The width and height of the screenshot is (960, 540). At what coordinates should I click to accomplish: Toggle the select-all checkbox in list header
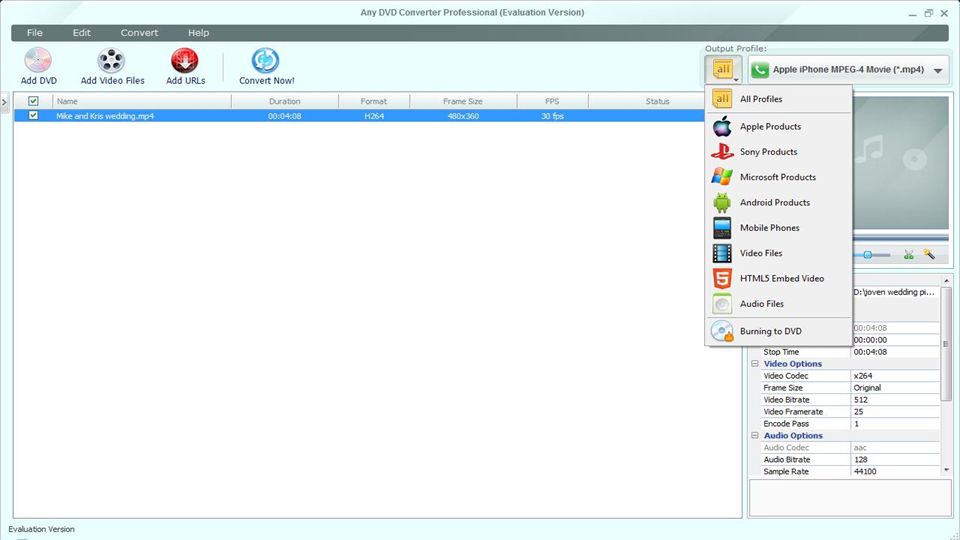click(x=33, y=101)
